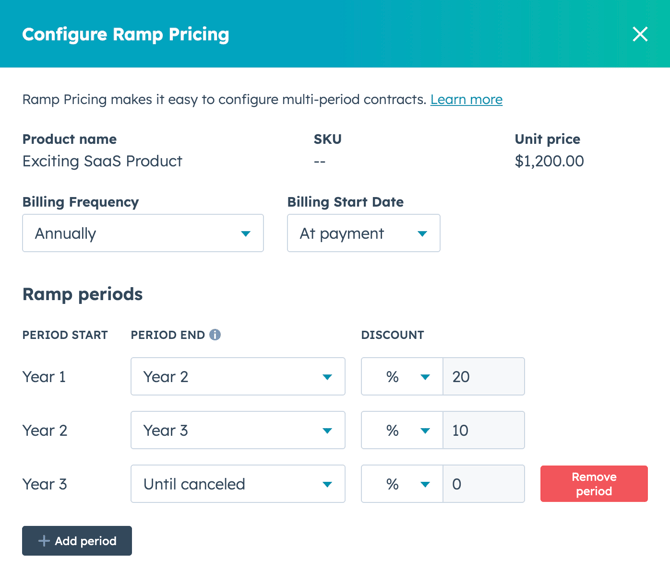Close the Configure Ramp Pricing dialog
Image resolution: width=670 pixels, height=582 pixels.
click(640, 34)
